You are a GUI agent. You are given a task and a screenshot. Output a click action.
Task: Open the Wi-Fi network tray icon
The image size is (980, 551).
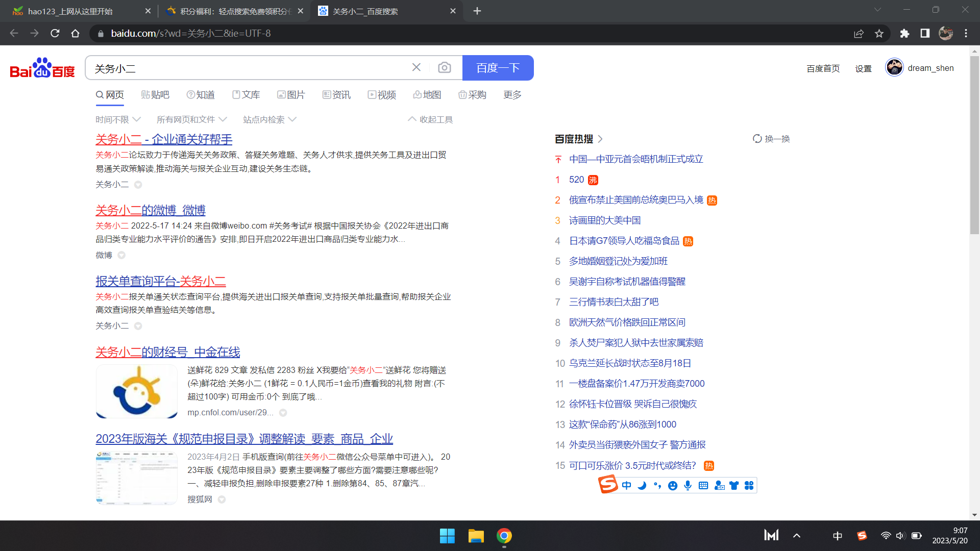886,536
